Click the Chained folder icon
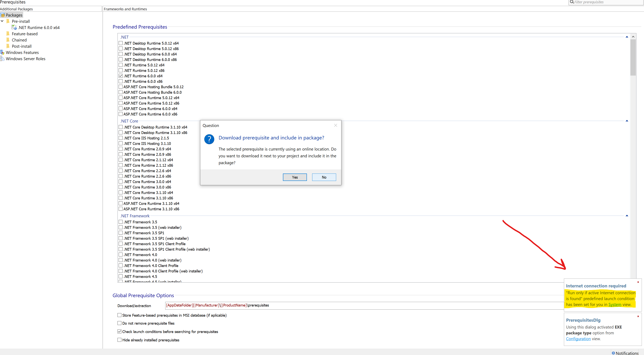 [8, 40]
